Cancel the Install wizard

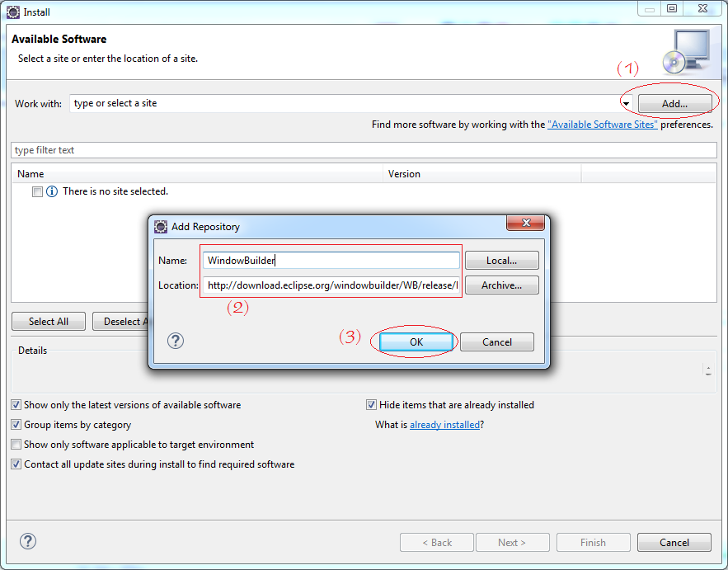(674, 543)
